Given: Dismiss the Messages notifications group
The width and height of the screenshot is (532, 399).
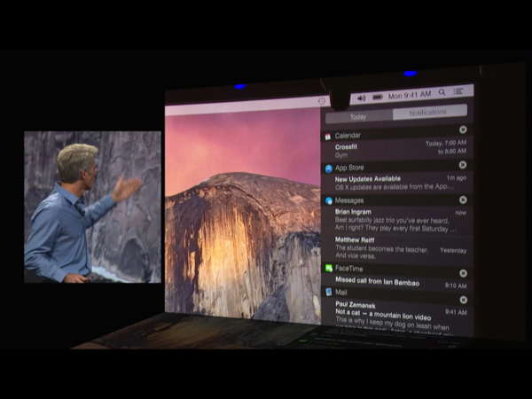Looking at the screenshot, I should click(x=463, y=199).
